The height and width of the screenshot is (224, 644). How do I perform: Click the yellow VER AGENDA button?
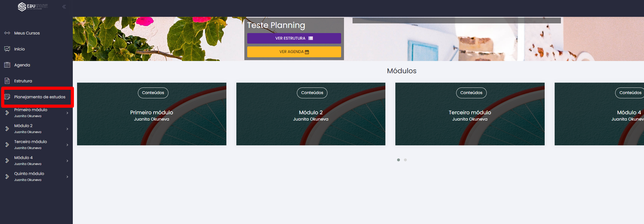294,52
